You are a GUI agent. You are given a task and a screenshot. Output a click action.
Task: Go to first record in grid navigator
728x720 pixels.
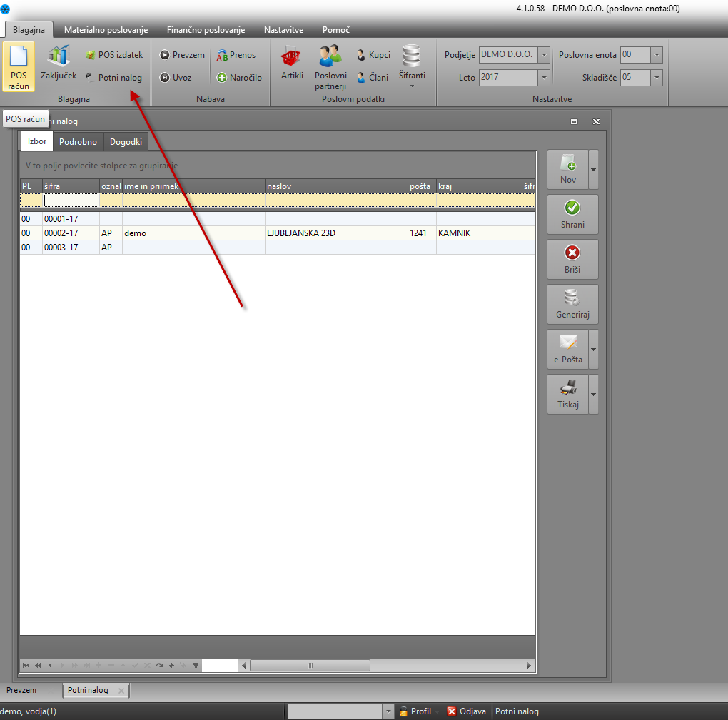click(26, 665)
